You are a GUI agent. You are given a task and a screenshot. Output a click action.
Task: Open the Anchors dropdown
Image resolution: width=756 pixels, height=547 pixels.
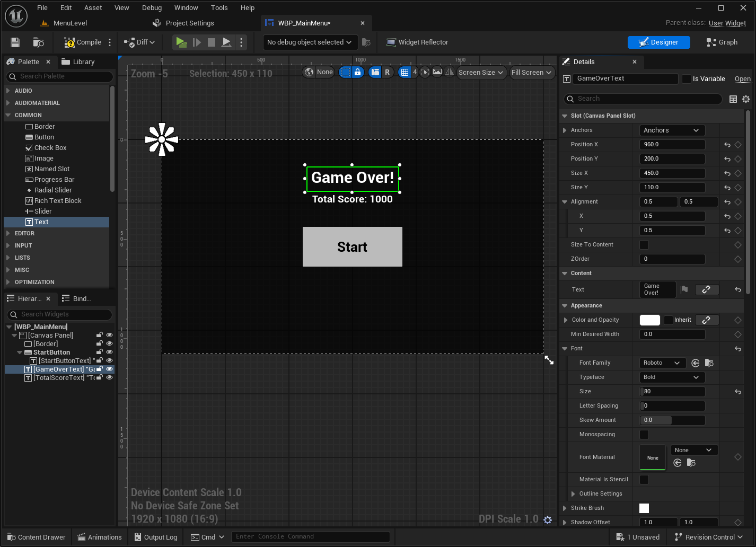[x=672, y=130]
